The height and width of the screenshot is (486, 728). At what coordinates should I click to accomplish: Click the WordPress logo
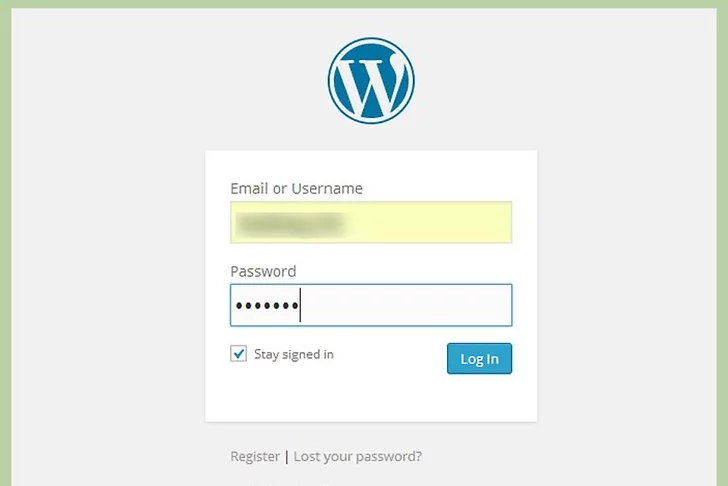point(371,80)
